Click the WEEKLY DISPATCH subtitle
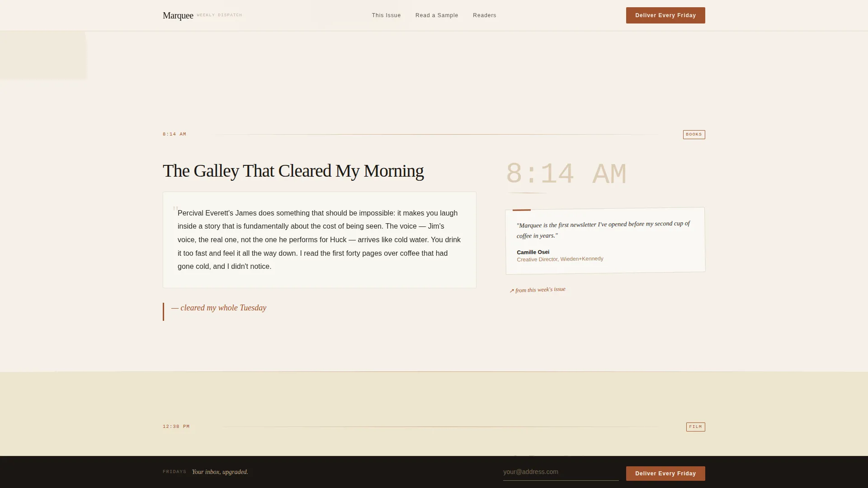Screen dimensions: 868x488 219,15
